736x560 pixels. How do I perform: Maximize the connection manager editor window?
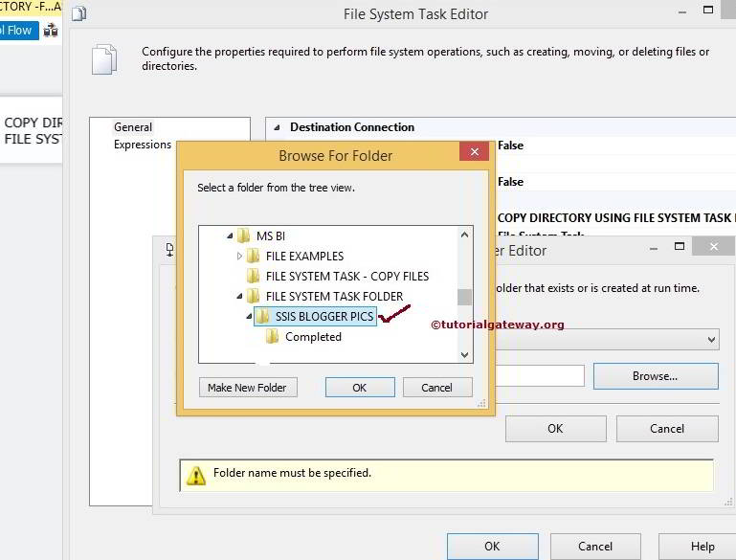point(680,246)
